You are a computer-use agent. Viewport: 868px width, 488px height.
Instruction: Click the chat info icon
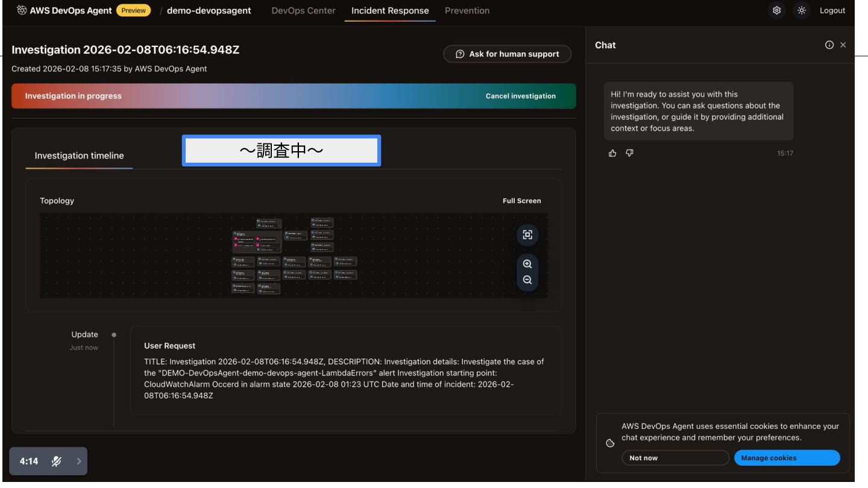coord(829,45)
